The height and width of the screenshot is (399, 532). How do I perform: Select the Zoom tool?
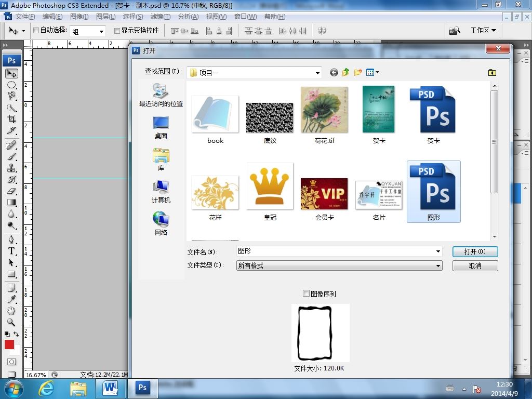pos(11,322)
